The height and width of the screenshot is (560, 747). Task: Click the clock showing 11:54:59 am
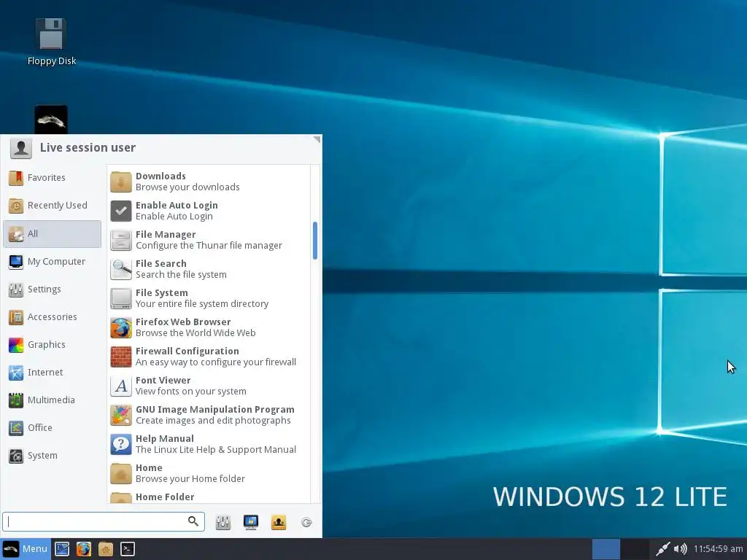tap(719, 549)
